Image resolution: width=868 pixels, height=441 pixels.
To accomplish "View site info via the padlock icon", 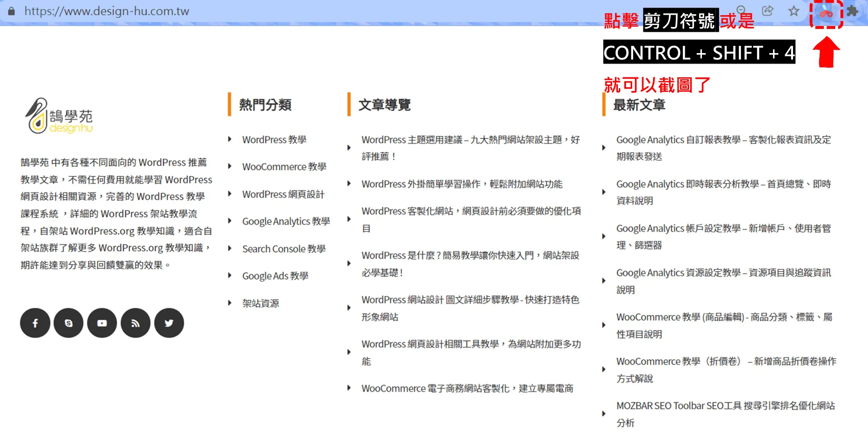I will [11, 11].
